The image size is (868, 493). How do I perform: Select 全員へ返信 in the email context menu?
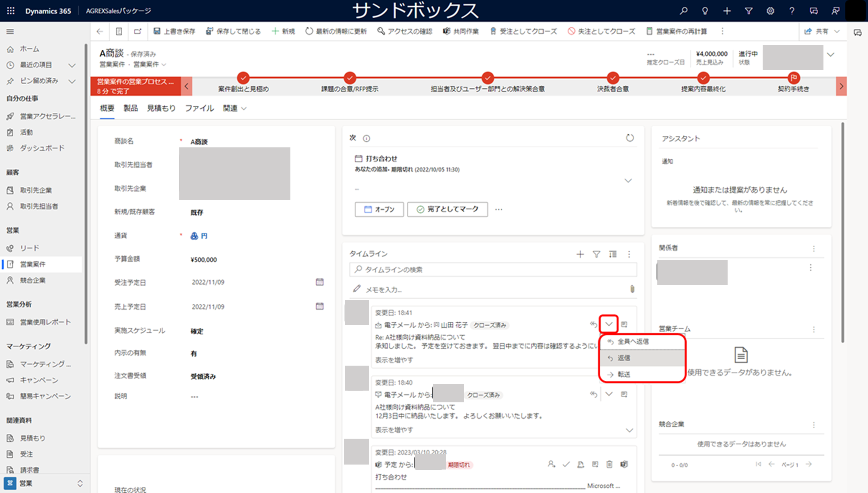pyautogui.click(x=632, y=342)
